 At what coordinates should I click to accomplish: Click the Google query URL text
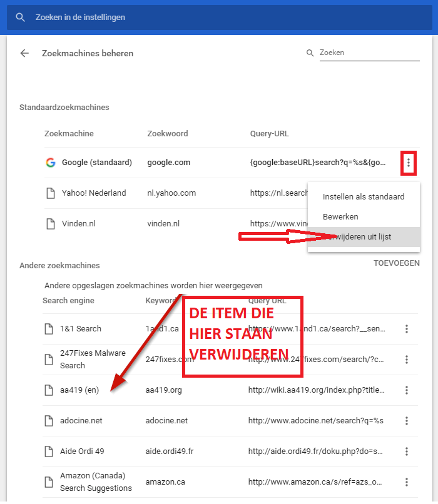point(318,163)
